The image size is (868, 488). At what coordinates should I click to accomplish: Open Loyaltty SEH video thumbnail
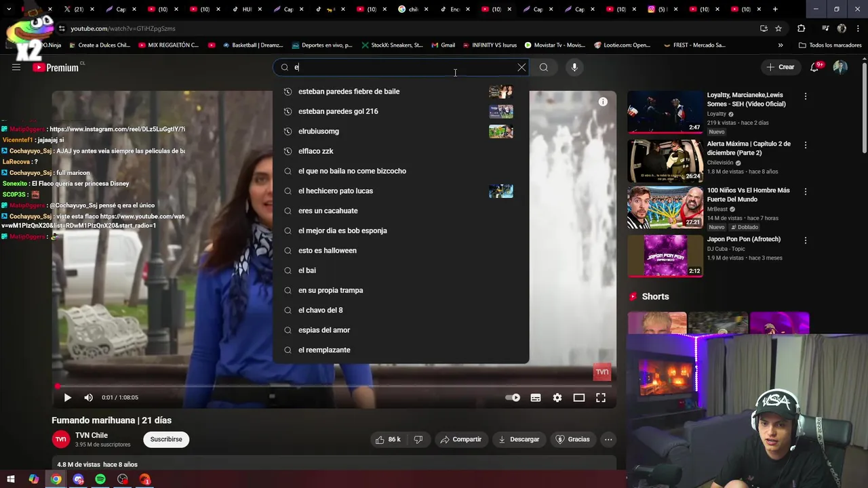[x=665, y=112]
